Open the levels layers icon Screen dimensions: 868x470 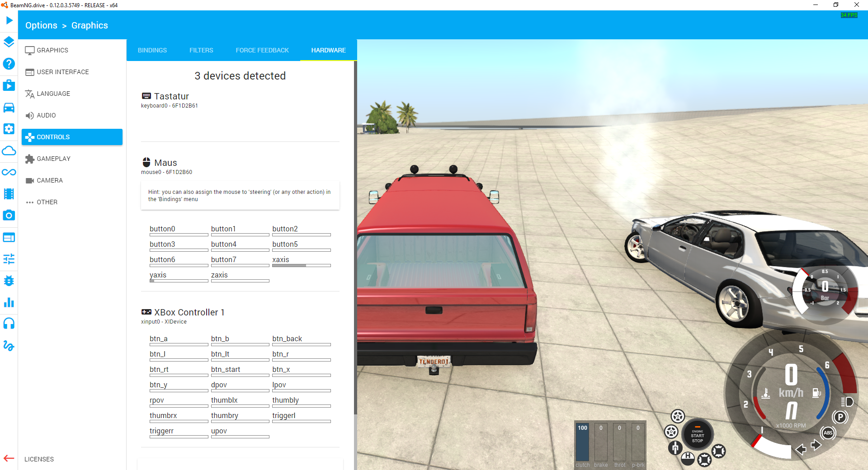[9, 42]
